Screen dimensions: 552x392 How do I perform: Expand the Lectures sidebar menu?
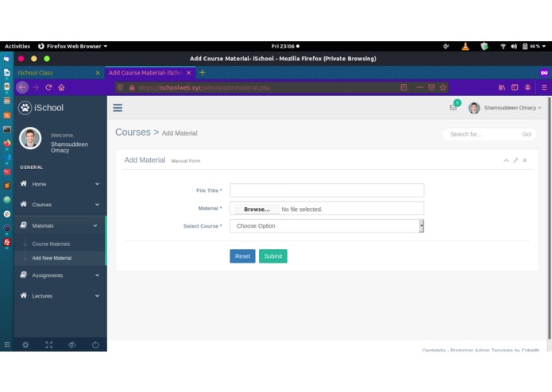point(60,296)
